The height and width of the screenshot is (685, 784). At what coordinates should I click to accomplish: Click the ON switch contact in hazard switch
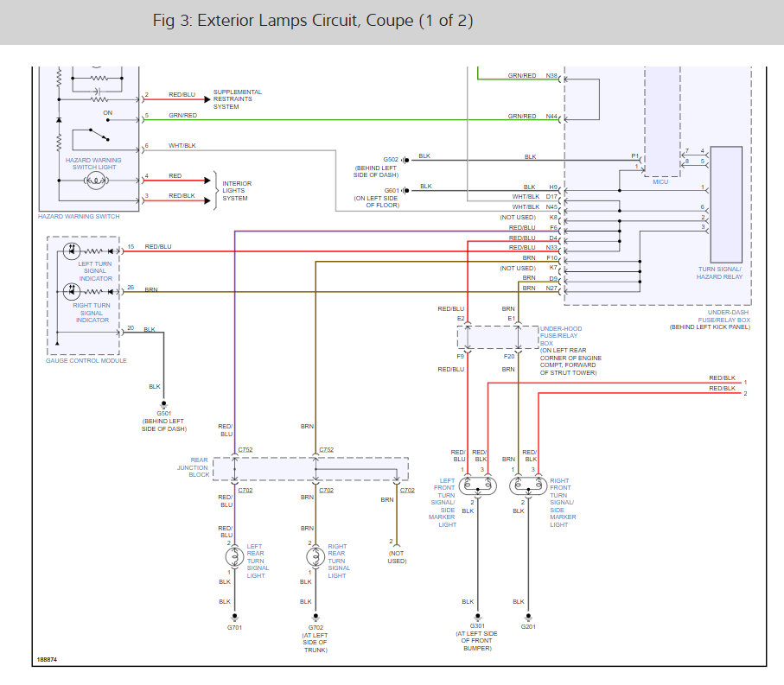pyautogui.click(x=108, y=120)
